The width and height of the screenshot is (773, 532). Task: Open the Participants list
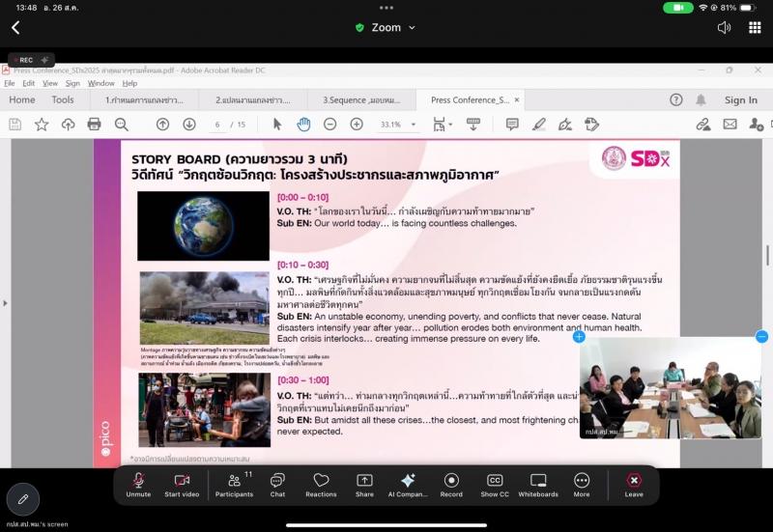tap(234, 485)
